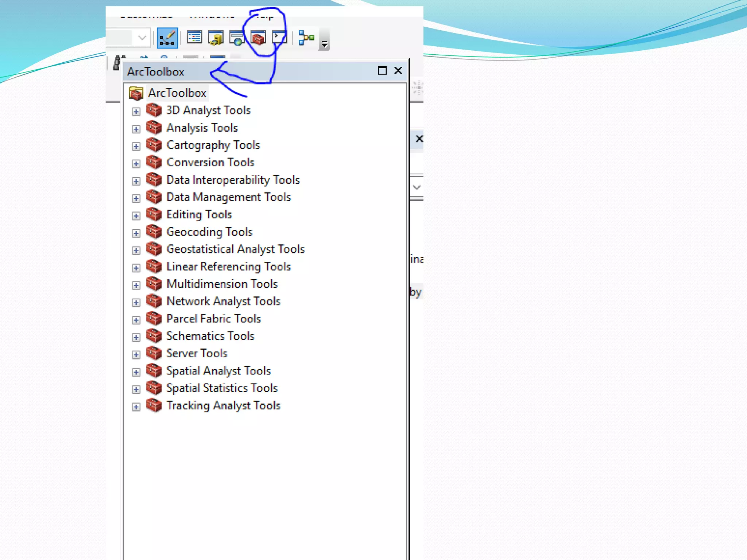
Task: Expand the Data Management Tools node
Action: (136, 198)
